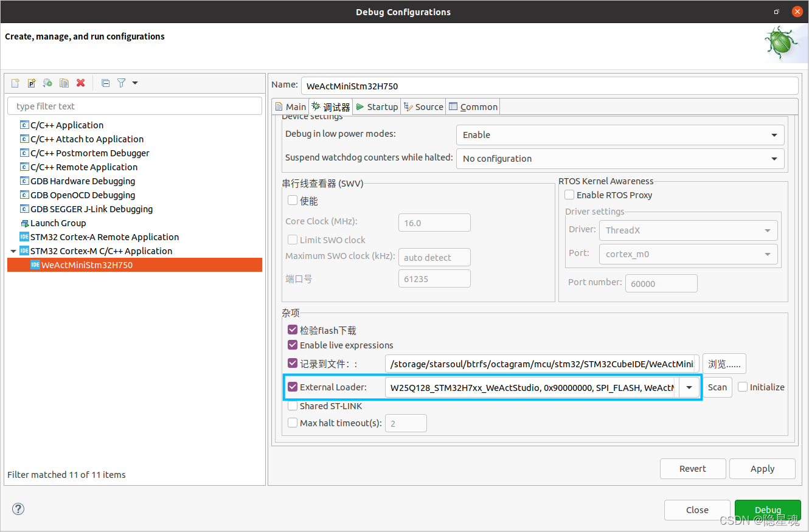This screenshot has height=532, width=809.
Task: Enable Shared ST-LINK checkbox
Action: click(293, 406)
